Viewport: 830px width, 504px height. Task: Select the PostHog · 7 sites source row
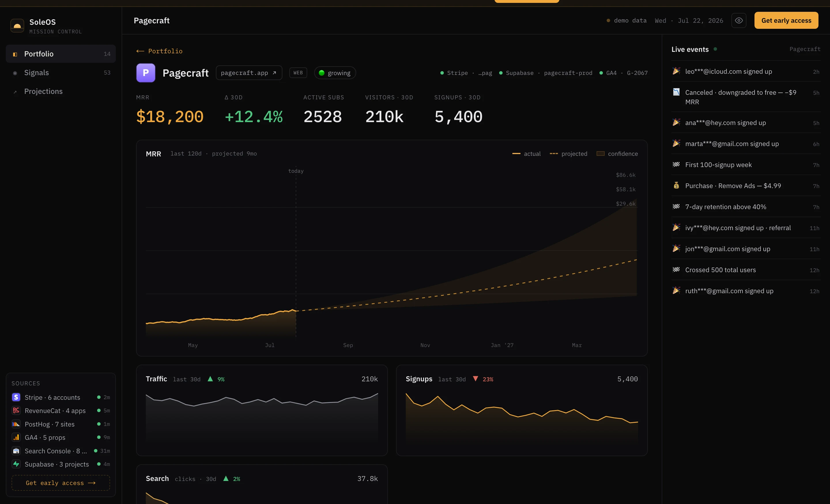pyautogui.click(x=61, y=424)
